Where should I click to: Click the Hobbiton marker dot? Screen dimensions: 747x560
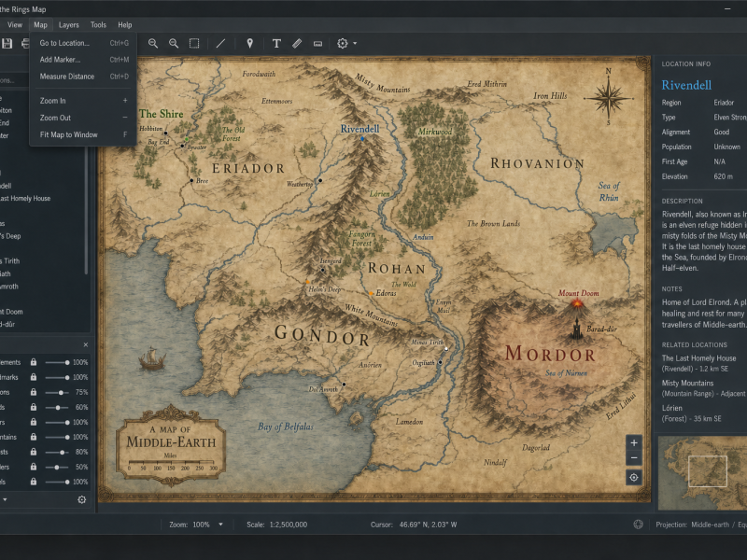pyautogui.click(x=166, y=133)
